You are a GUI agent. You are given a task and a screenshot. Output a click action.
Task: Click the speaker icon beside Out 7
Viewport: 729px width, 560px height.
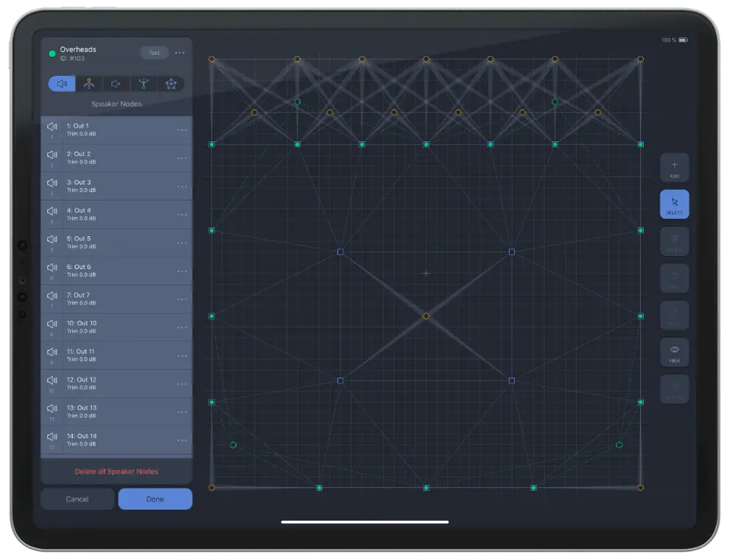coord(51,295)
